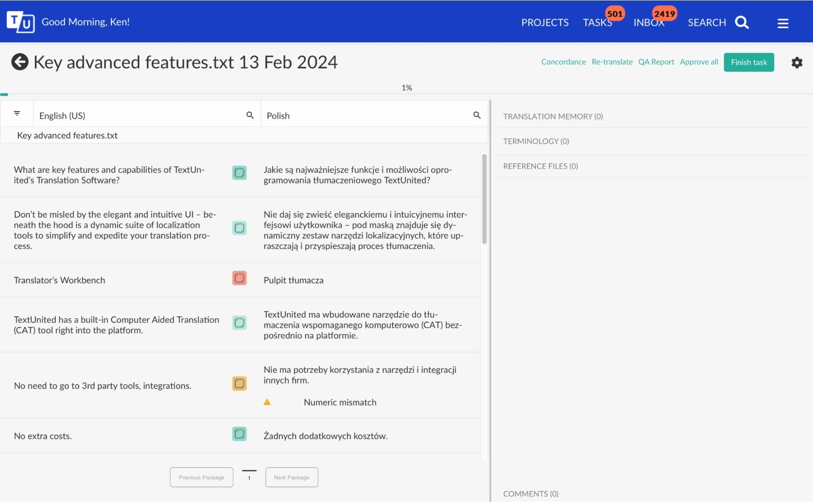Screen dimensions: 813x504
Task: Edit translation 'Żadnych dodatkowych kosztów.'
Action: pos(325,436)
